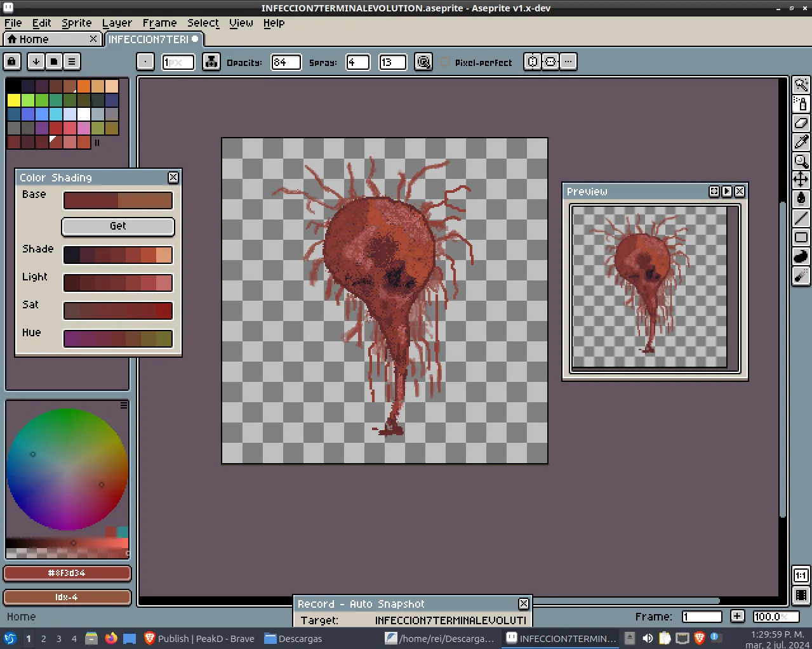Center the Preview window view icon
The width and height of the screenshot is (812, 649).
[714, 191]
